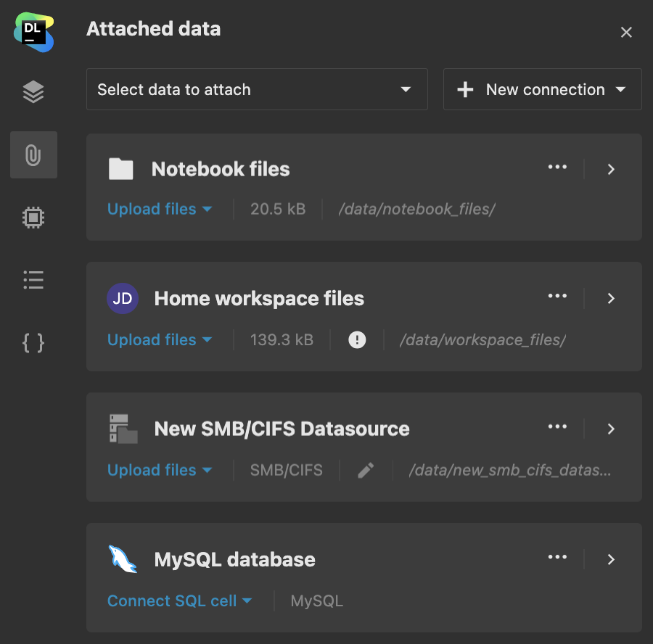Expand the Notebook files chevron

611,169
